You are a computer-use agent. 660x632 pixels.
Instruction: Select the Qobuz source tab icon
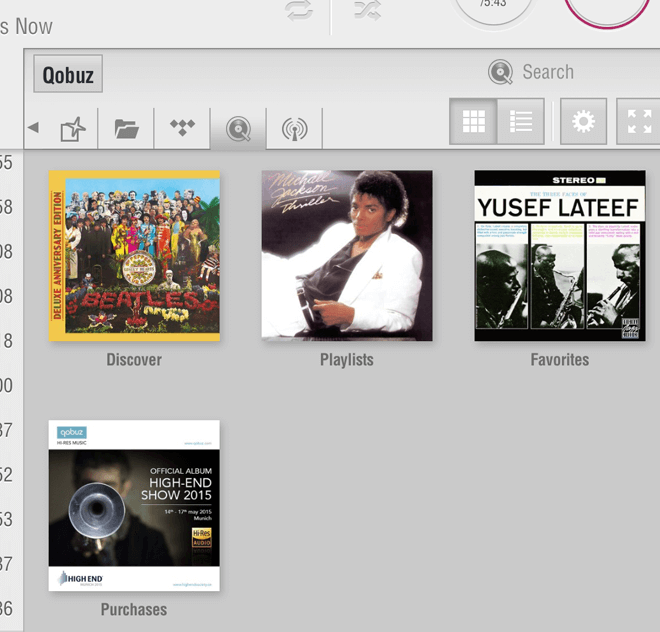[x=238, y=128]
